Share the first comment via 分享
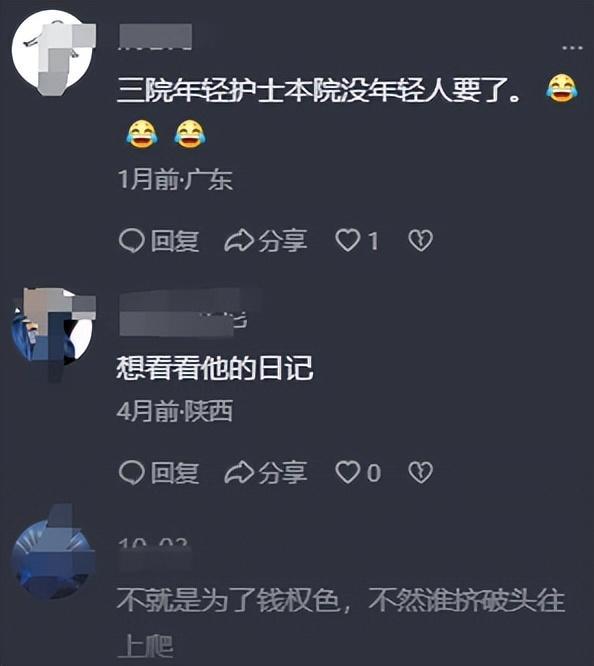The height and width of the screenshot is (666, 594). (x=266, y=241)
